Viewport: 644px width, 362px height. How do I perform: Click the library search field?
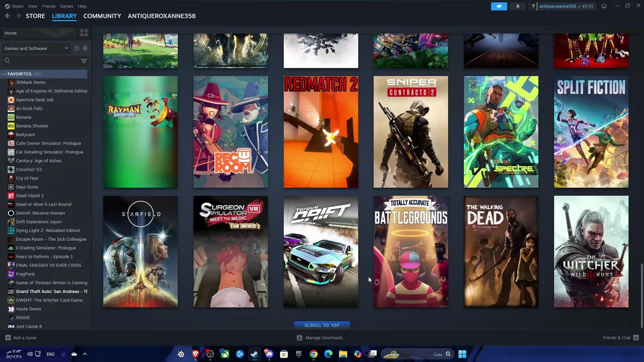[40, 61]
